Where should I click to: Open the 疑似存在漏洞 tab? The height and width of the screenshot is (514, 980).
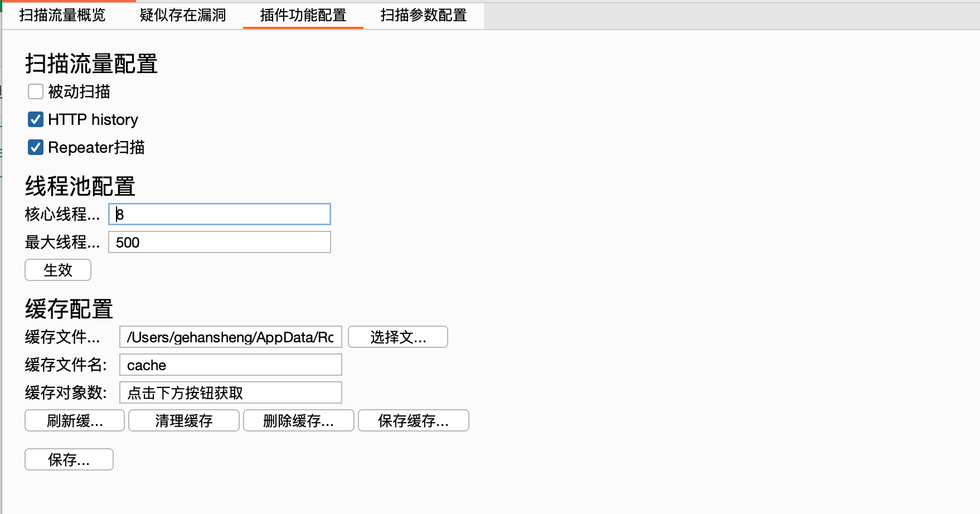pos(183,15)
